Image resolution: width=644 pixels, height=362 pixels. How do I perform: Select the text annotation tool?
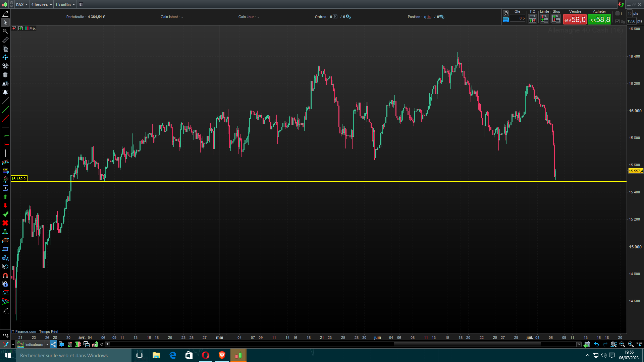tap(5, 188)
